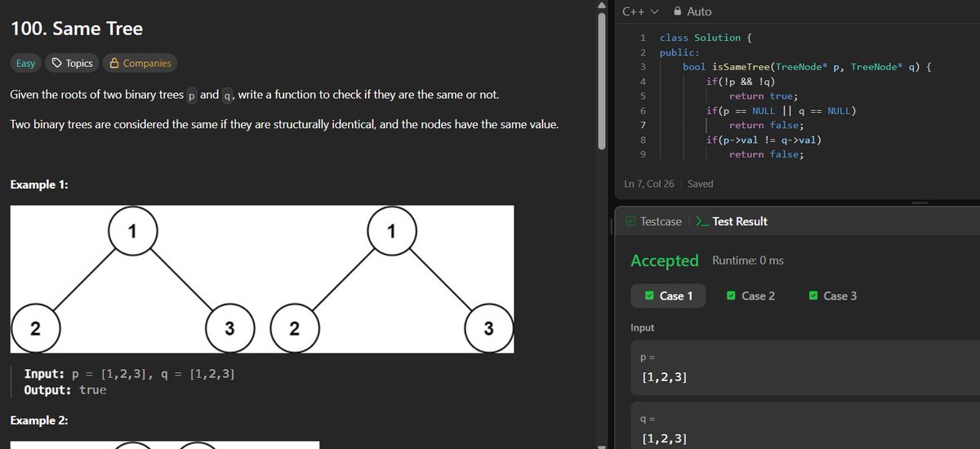Click the description panel vertical scrollbar
The height and width of the screenshot is (449, 980).
click(x=603, y=82)
